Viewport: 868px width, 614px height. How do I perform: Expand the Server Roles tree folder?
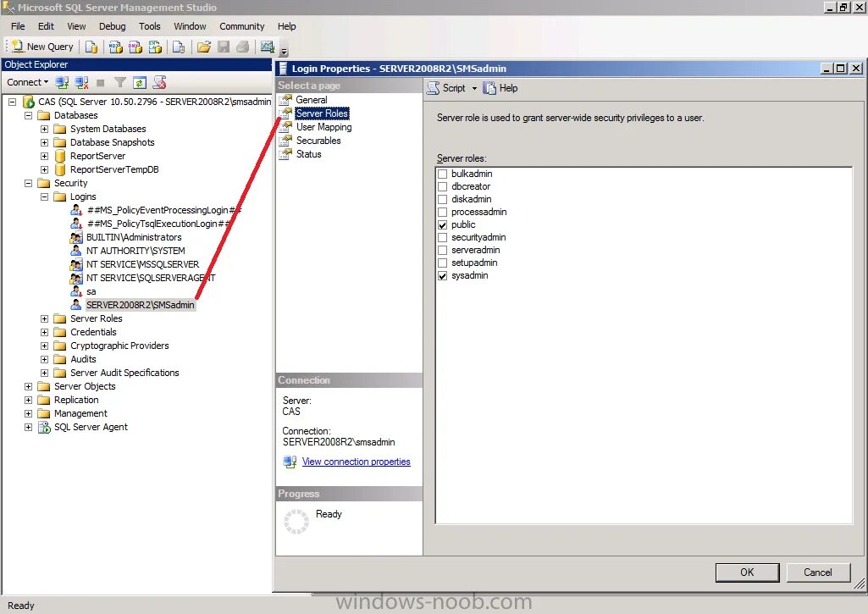click(x=44, y=319)
